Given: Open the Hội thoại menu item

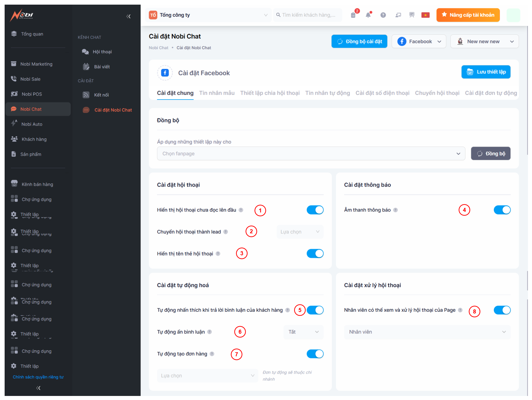Looking at the screenshot, I should (102, 52).
